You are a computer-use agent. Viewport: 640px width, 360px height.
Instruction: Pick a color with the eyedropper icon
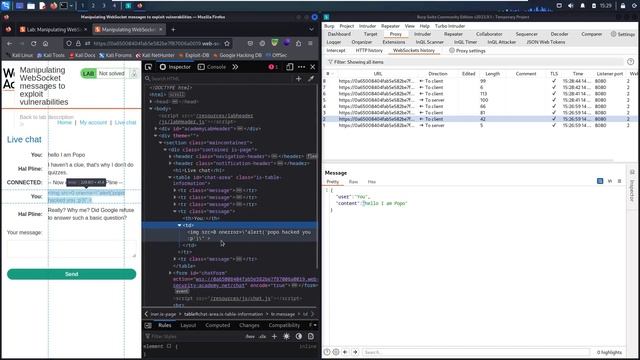(x=311, y=78)
